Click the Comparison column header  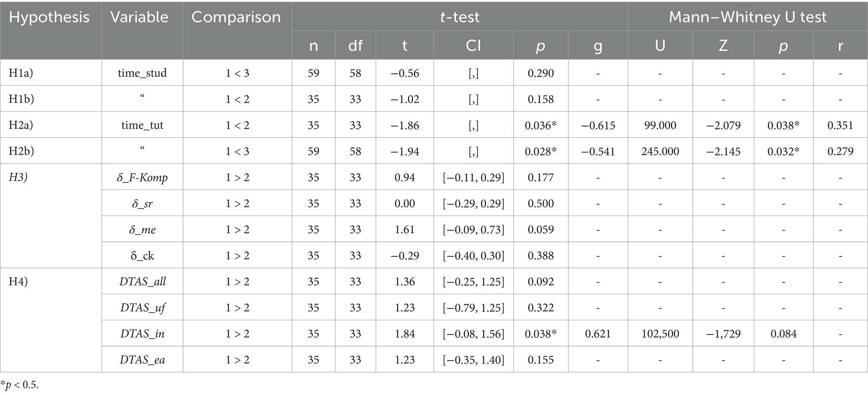coord(236,17)
